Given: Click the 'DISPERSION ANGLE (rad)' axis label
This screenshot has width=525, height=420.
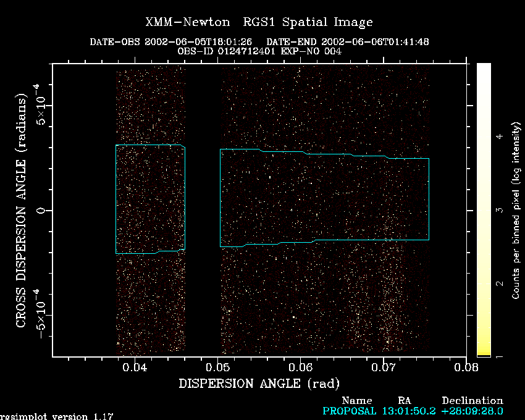Looking at the screenshot, I should coord(259,384).
